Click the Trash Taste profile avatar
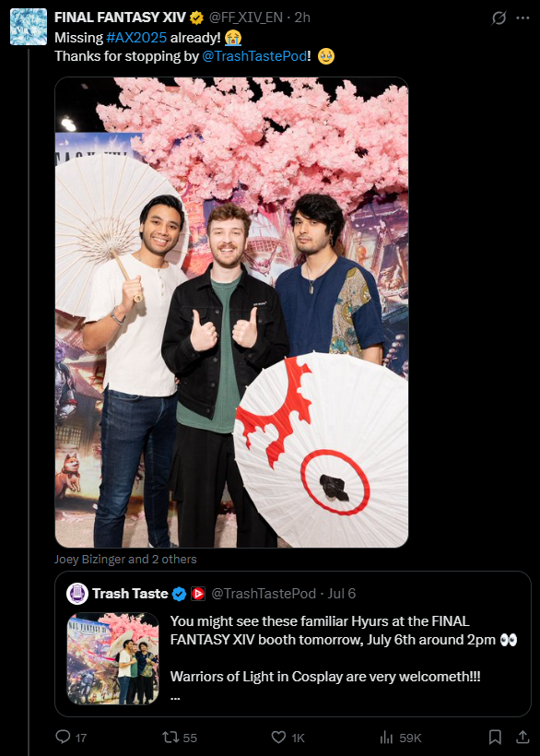 tap(77, 594)
